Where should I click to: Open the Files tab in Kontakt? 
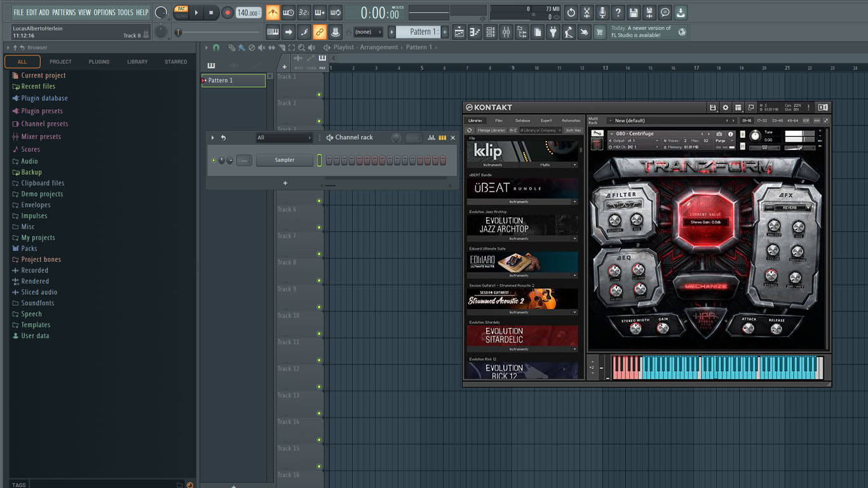coord(499,120)
